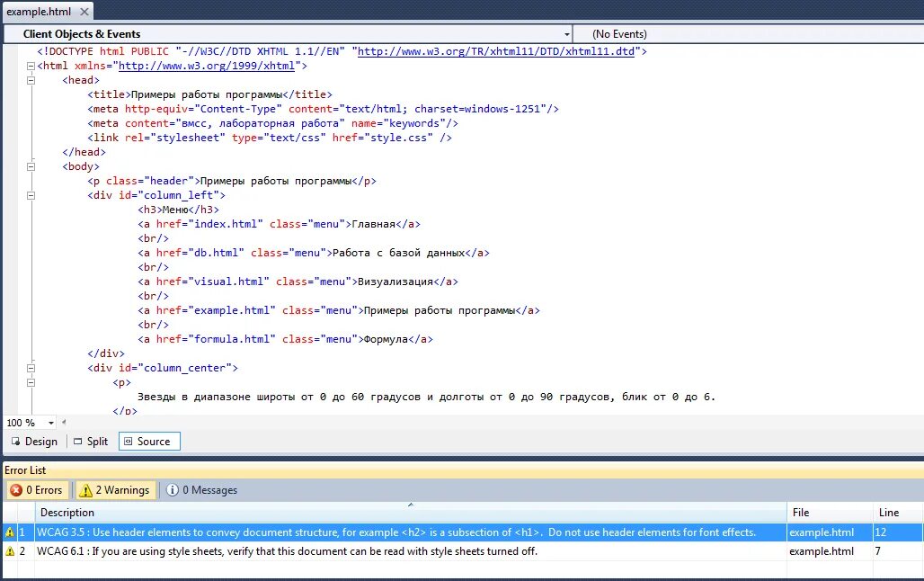The height and width of the screenshot is (581, 924).
Task: Switch to Split view
Action: [91, 442]
